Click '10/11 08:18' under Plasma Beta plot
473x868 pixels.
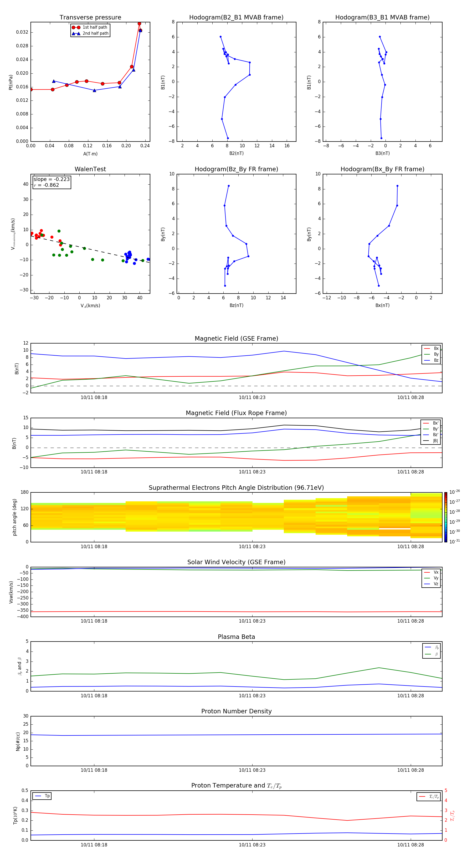click(x=94, y=696)
